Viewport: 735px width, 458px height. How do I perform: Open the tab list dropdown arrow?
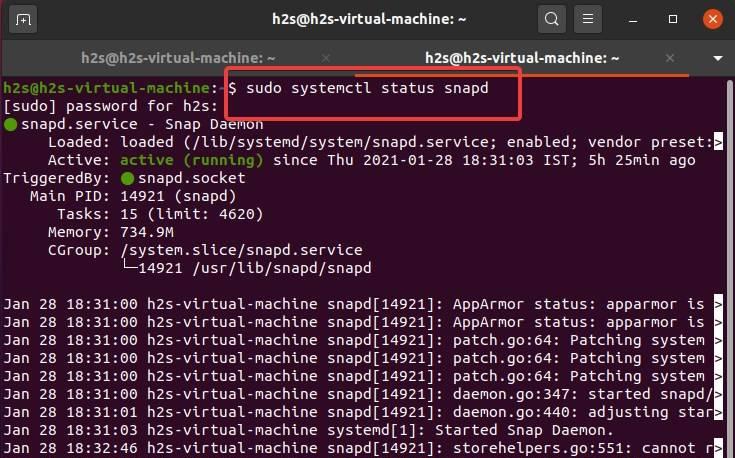click(x=718, y=59)
